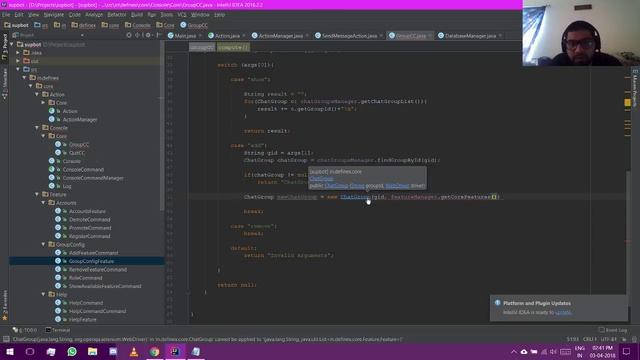Click the supbot breadcrumb in navigation bar

click(16, 25)
